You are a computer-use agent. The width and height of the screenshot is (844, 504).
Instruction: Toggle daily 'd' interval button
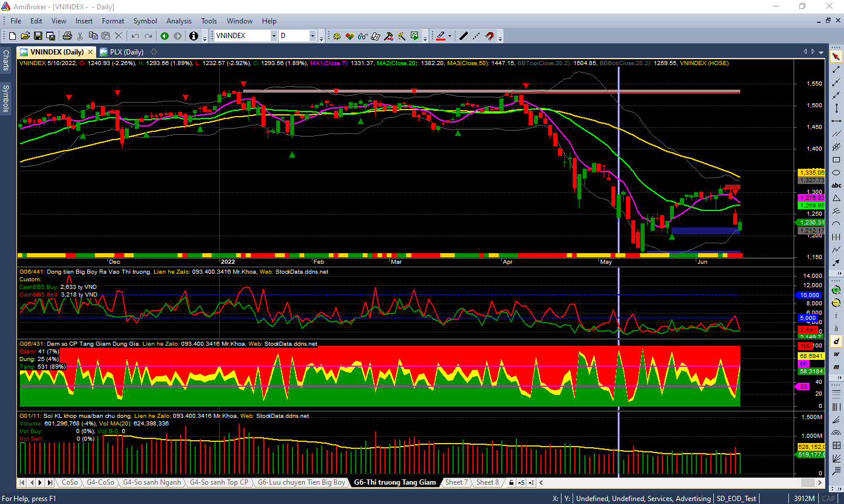(836, 341)
